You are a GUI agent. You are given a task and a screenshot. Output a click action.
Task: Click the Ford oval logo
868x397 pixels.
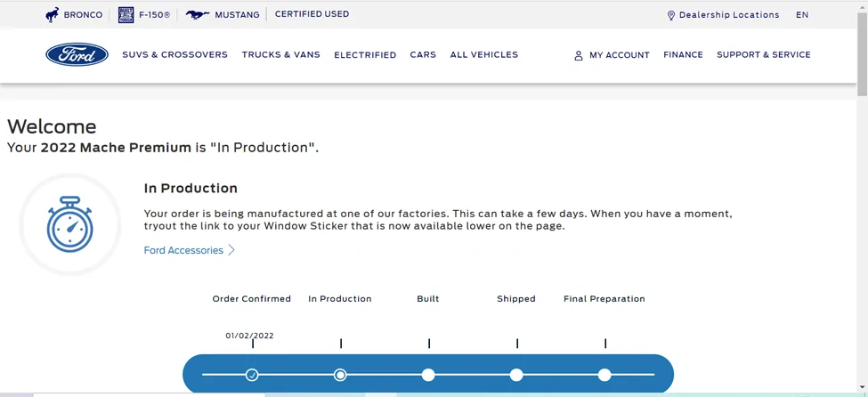(x=77, y=54)
